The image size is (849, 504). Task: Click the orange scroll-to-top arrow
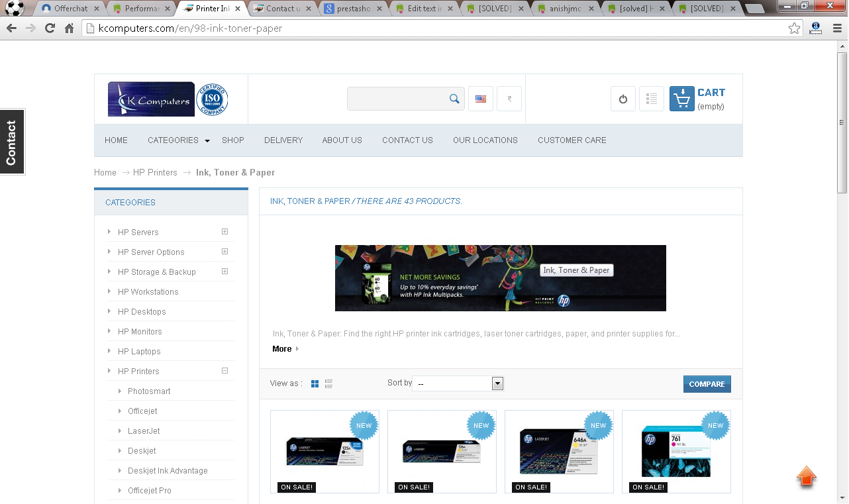point(807,476)
